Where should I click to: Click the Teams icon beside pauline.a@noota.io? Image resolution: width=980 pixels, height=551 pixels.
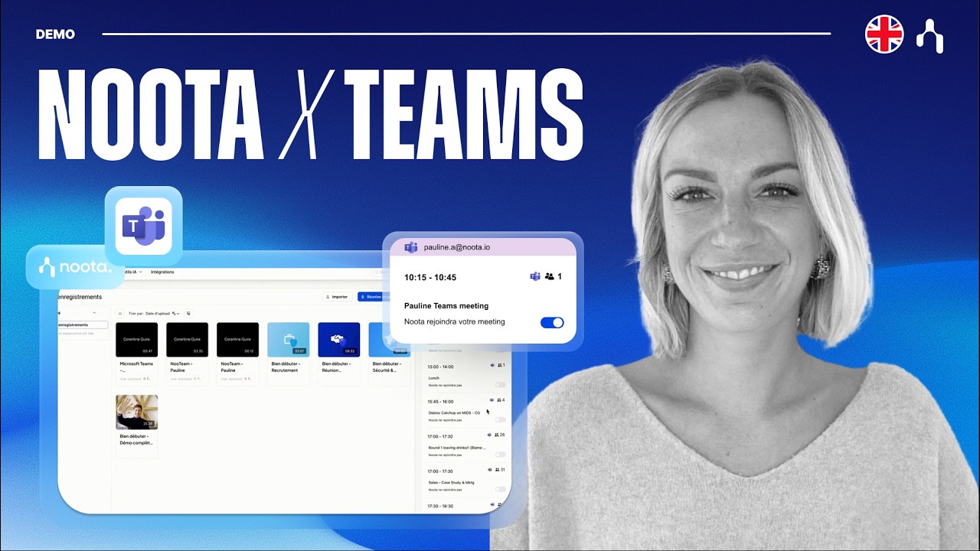[x=410, y=247]
